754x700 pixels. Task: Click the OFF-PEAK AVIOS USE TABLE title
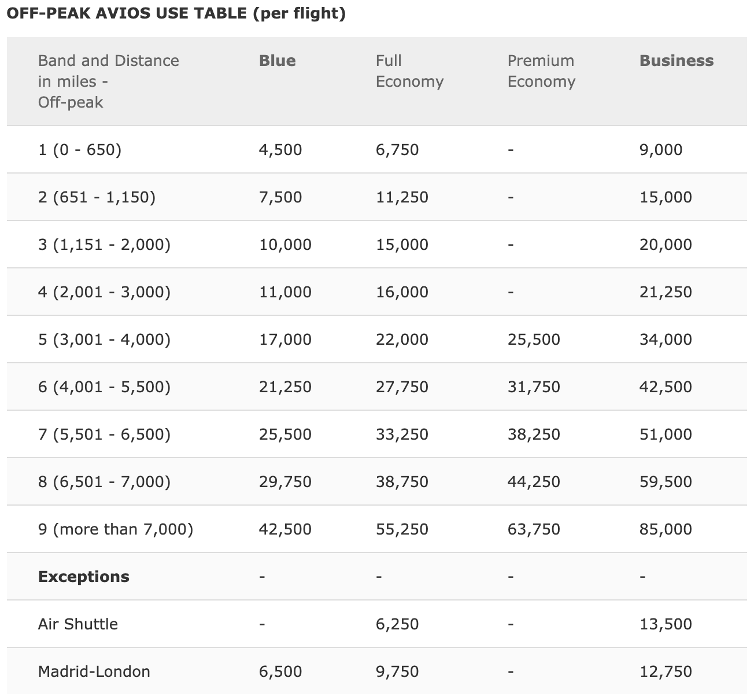(x=176, y=13)
